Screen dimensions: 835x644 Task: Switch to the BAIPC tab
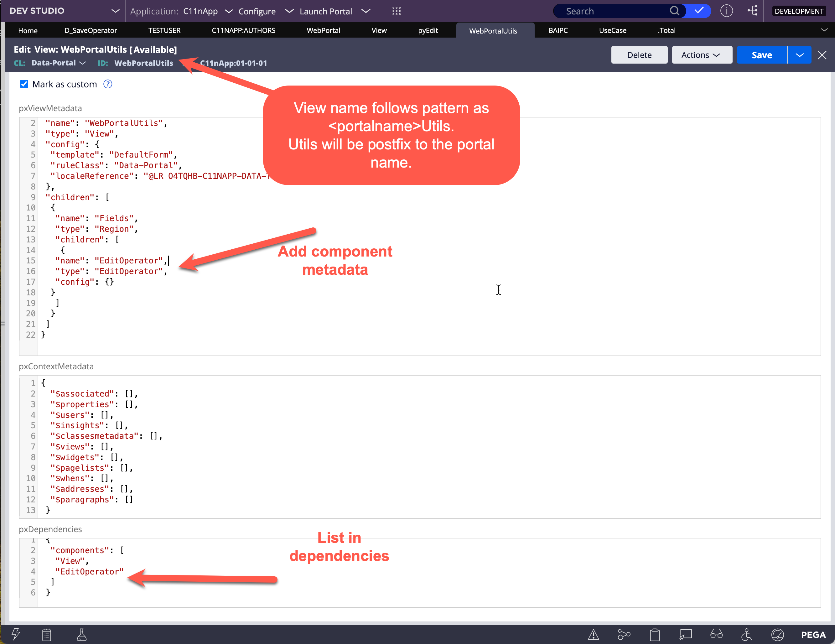click(x=558, y=30)
